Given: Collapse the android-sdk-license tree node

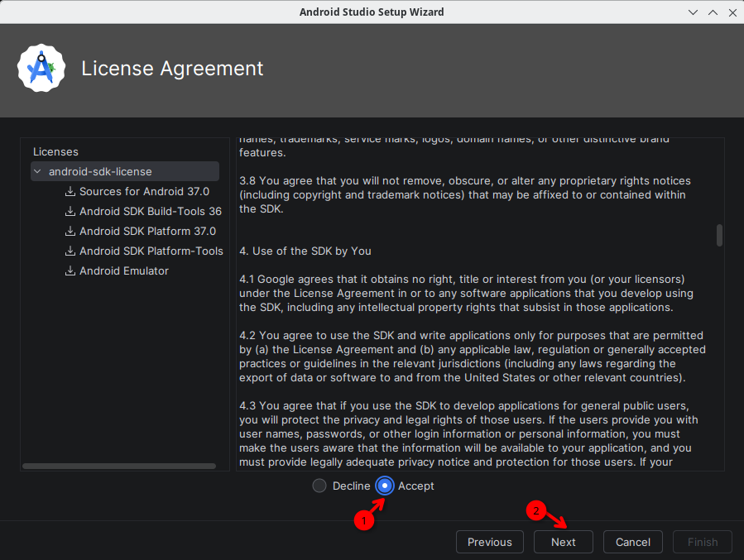Looking at the screenshot, I should (x=37, y=171).
